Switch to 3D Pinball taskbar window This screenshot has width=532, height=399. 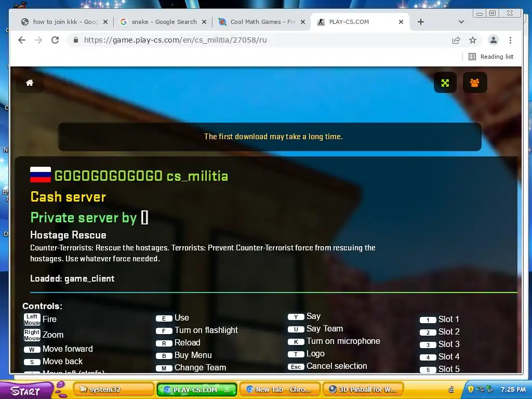pyautogui.click(x=363, y=390)
